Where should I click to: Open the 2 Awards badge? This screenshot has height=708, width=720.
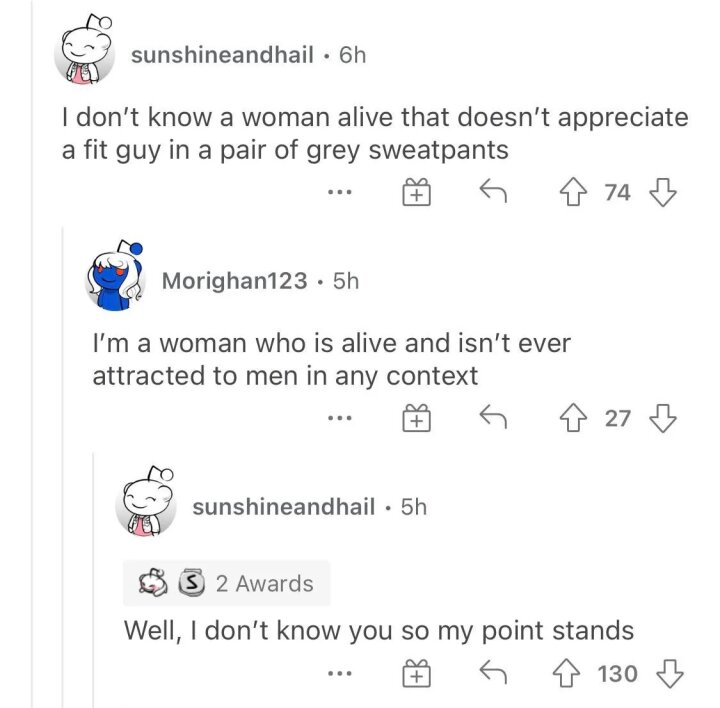226,583
